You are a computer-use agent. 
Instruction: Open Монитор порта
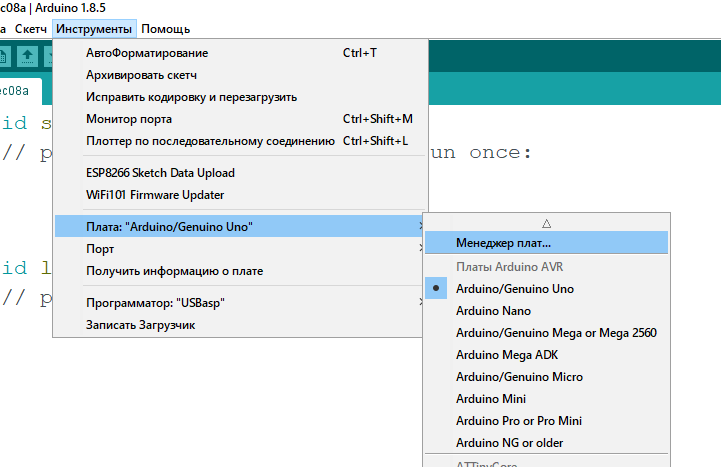240,119
